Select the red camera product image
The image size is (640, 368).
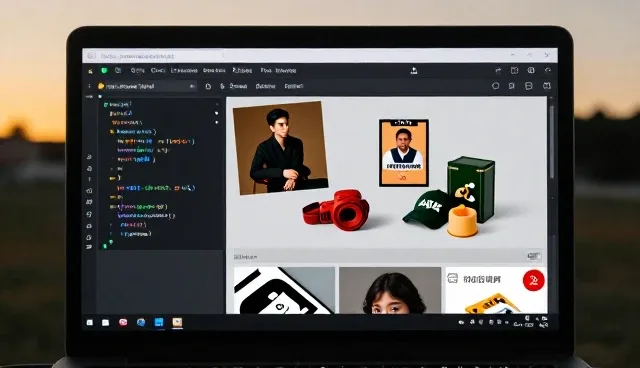336,210
